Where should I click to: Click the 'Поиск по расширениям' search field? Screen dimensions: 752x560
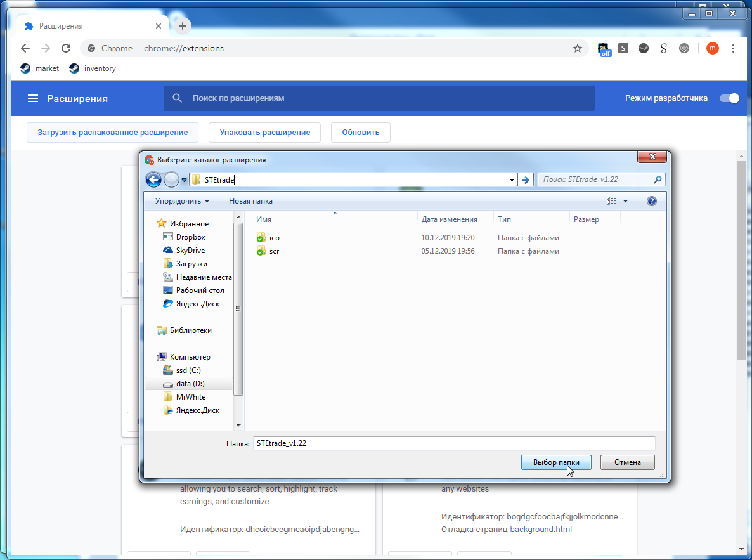pyautogui.click(x=379, y=98)
